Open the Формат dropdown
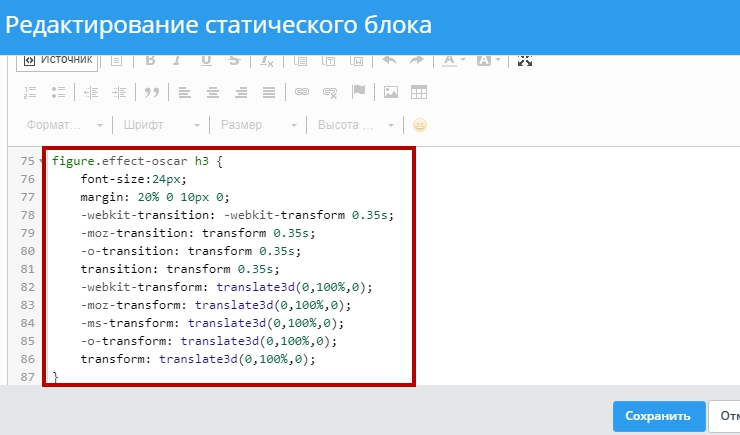This screenshot has width=740, height=435. 65,125
